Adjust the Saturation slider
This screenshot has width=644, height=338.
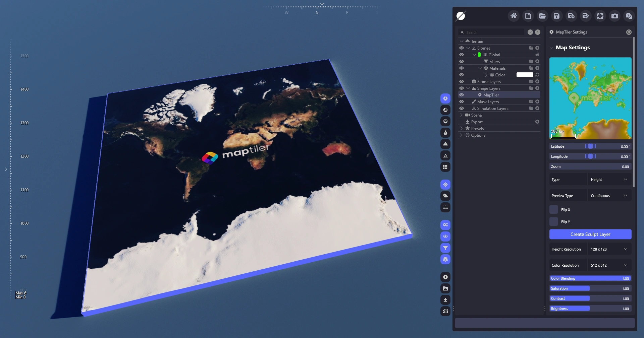590,288
